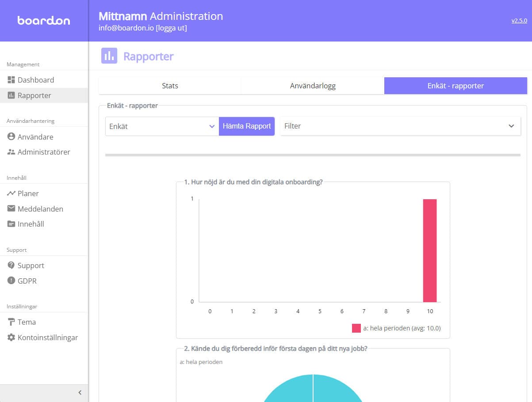Open the Enkät dropdown
Image resolution: width=532 pixels, height=402 pixels.
[x=162, y=126]
